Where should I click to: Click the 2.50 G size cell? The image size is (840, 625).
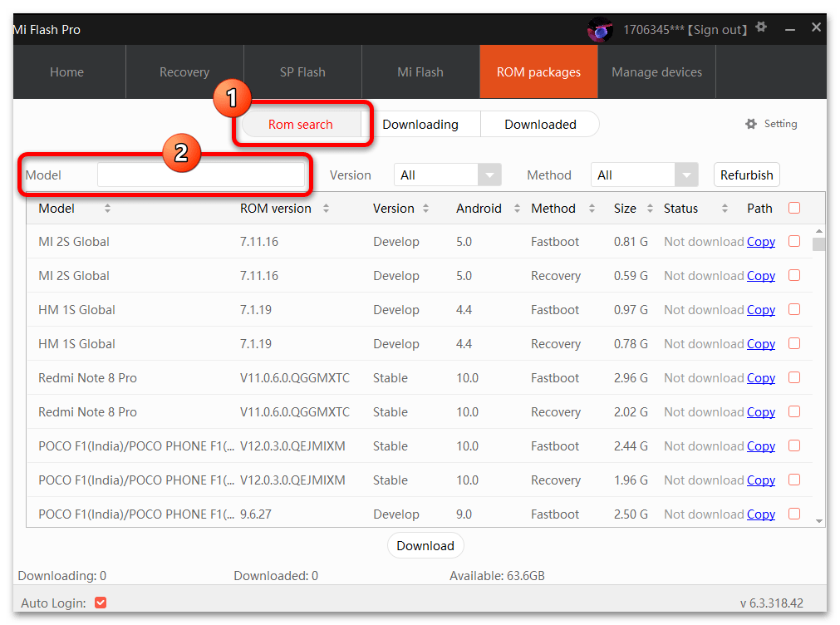coord(631,514)
